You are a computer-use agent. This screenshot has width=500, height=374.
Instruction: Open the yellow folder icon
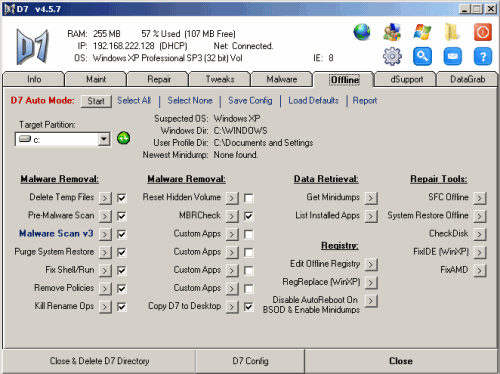pyautogui.click(x=452, y=32)
